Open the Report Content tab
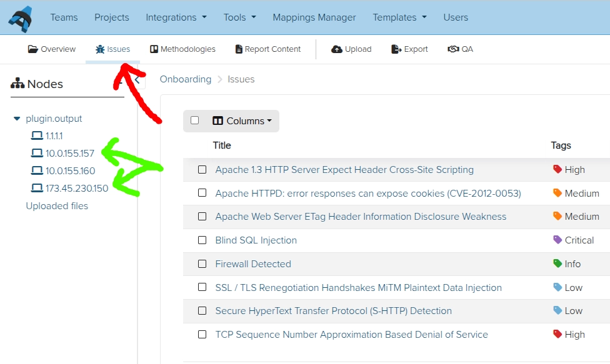This screenshot has height=364, width=610. (268, 49)
